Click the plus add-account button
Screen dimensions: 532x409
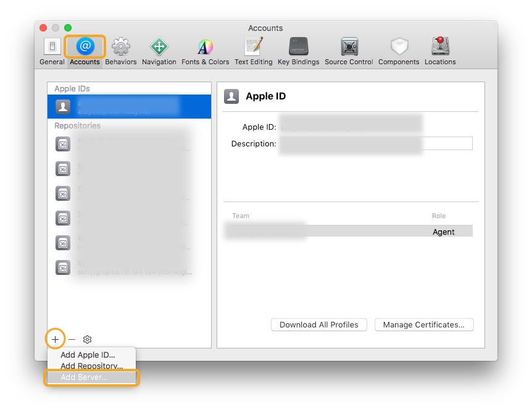pyautogui.click(x=55, y=339)
